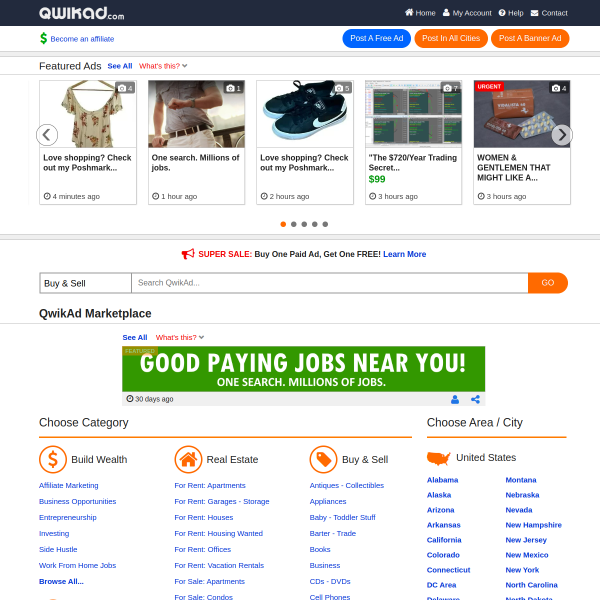Click the carousel previous arrow icon

tap(47, 135)
